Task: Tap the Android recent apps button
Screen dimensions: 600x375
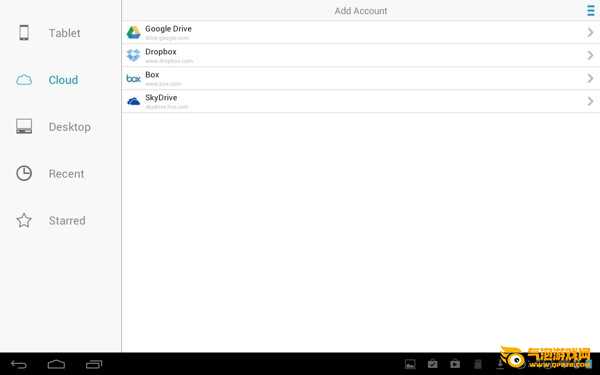Action: (x=94, y=364)
